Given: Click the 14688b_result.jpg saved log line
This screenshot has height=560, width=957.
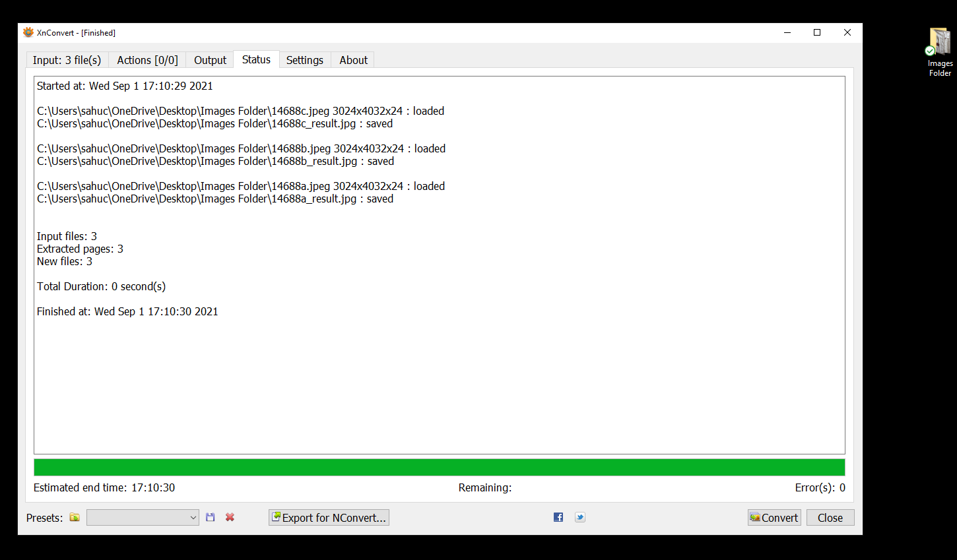Looking at the screenshot, I should pos(215,161).
